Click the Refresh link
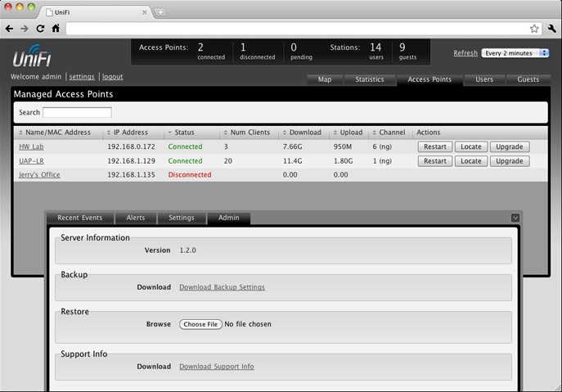 coord(465,53)
